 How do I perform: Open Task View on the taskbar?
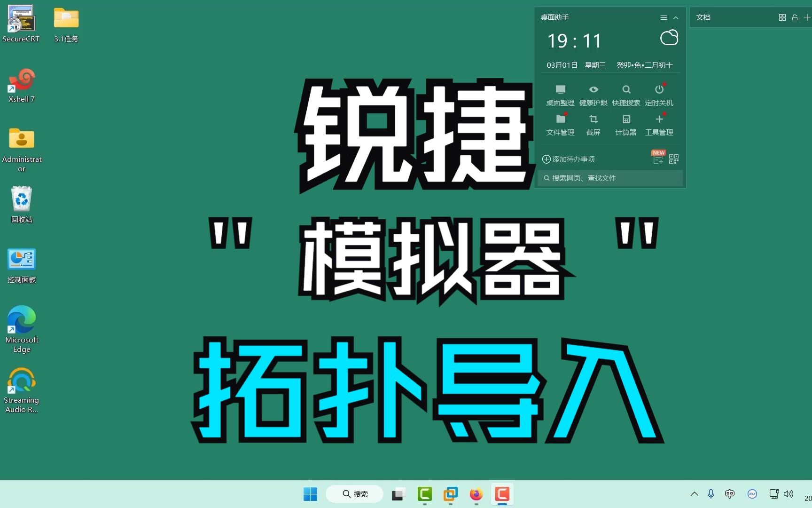click(398, 494)
